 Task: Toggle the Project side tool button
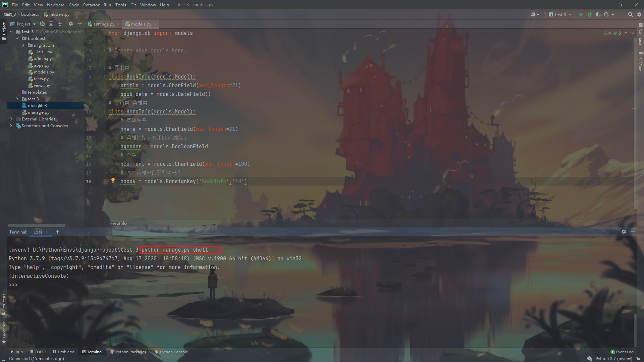(x=4, y=31)
